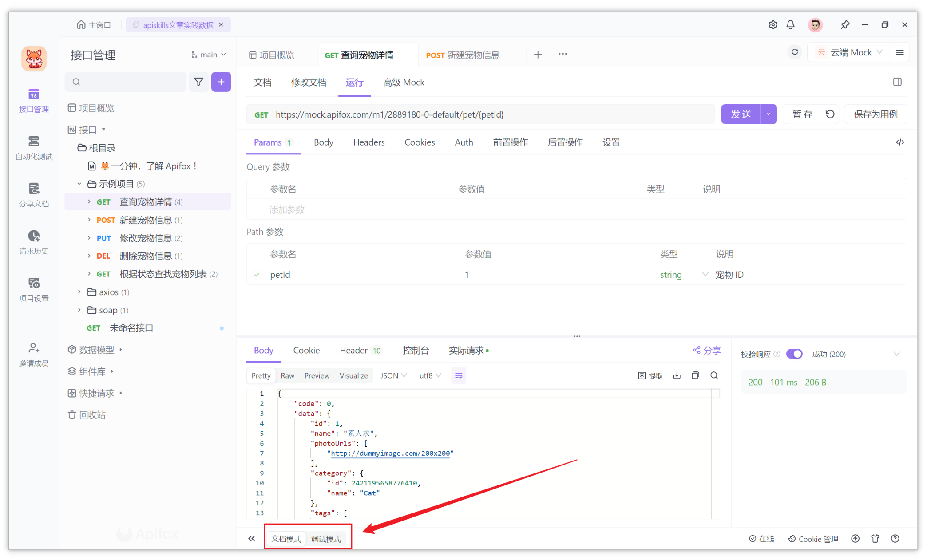Copy the response body content
This screenshot has height=560, width=927.
pyautogui.click(x=695, y=375)
